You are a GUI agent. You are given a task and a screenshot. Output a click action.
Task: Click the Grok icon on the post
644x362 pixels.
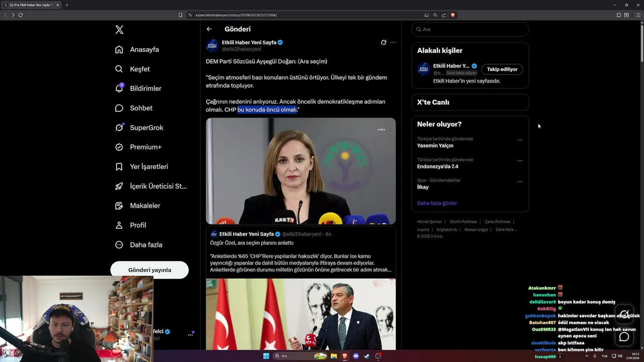tap(383, 42)
